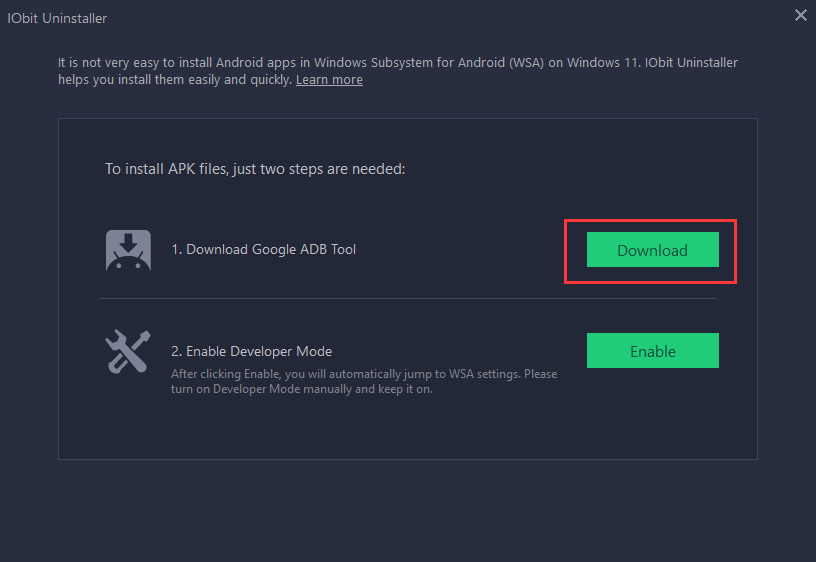Click the WSA settings description text
This screenshot has width=816, height=562.
pyautogui.click(x=364, y=381)
